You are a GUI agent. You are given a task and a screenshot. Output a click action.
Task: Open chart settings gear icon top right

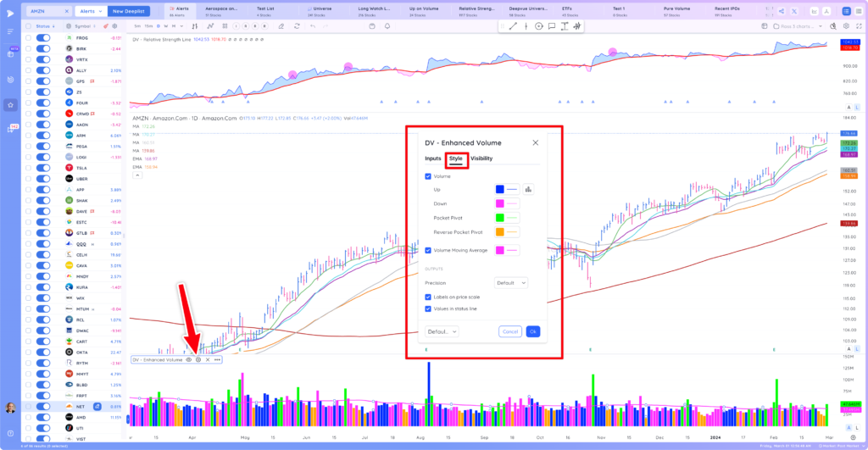[846, 26]
